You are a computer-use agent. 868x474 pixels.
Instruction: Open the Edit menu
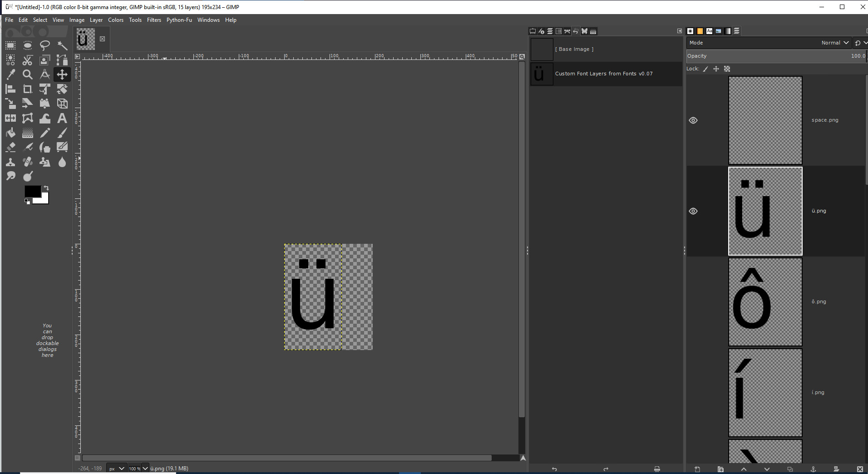coord(23,20)
